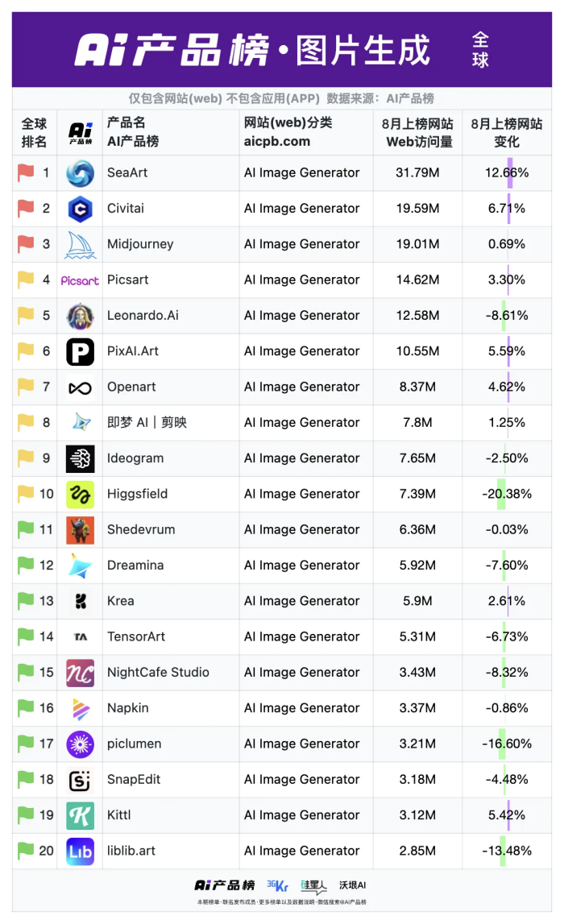This screenshot has height=924, width=564.
Task: Click the aicpb.com column header
Action: (276, 142)
